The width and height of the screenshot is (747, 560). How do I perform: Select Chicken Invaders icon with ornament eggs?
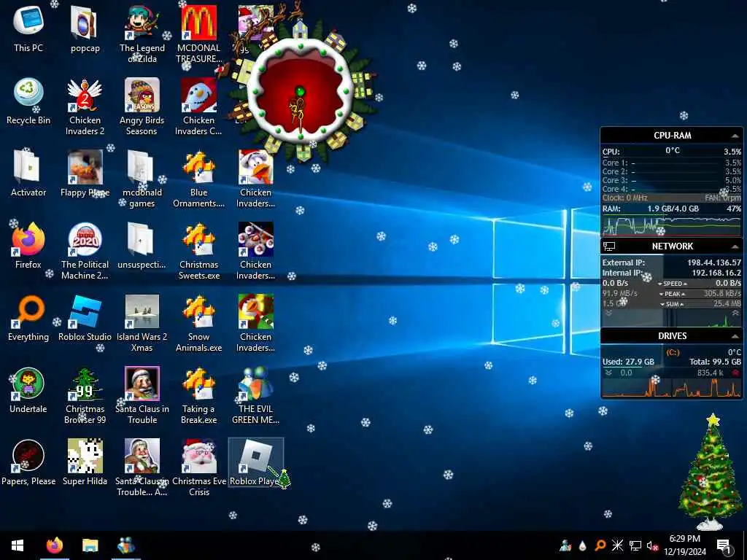coord(256,251)
